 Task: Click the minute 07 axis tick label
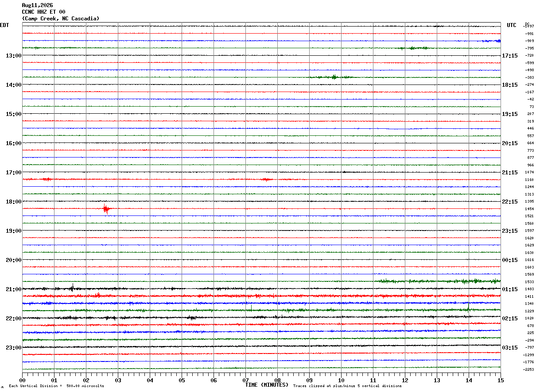245,380
